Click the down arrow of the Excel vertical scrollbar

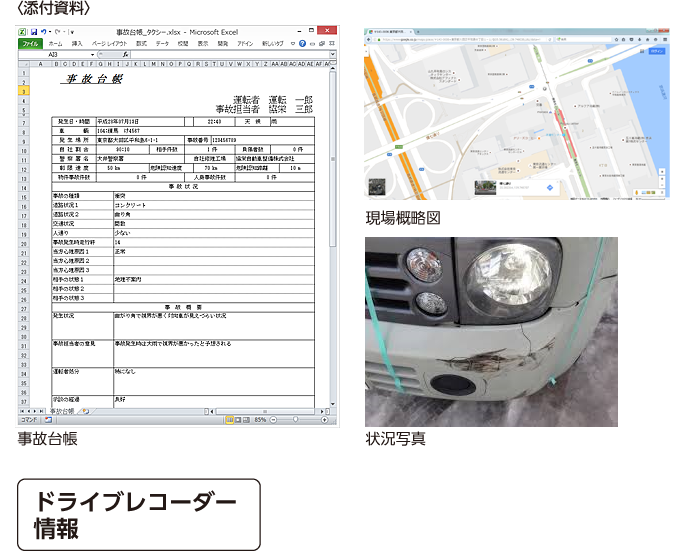click(x=333, y=404)
